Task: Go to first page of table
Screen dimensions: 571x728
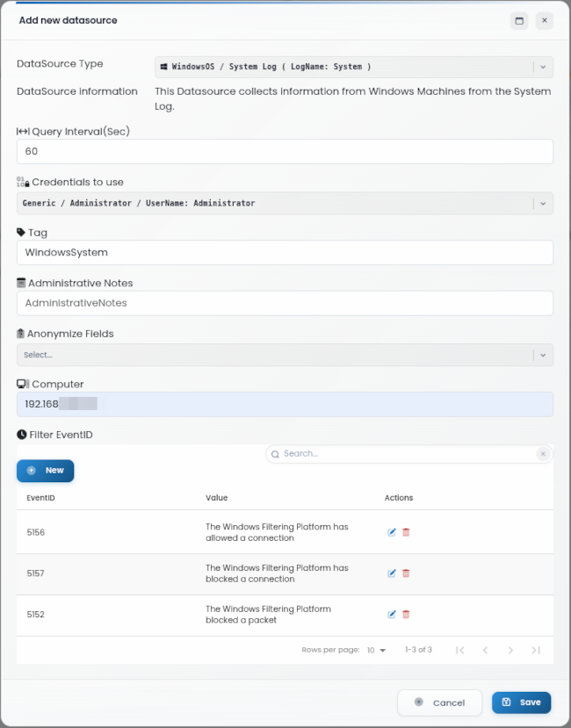Action: point(460,650)
